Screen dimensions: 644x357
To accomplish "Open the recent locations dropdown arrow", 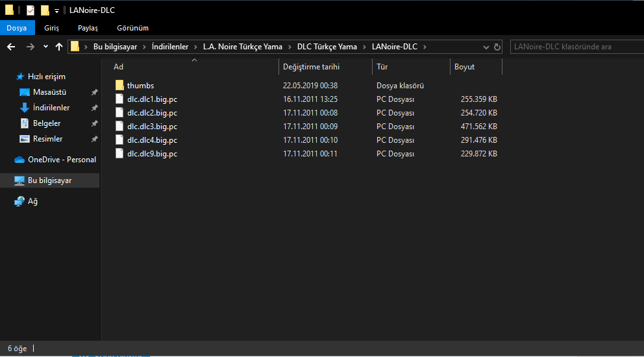I will pos(45,47).
